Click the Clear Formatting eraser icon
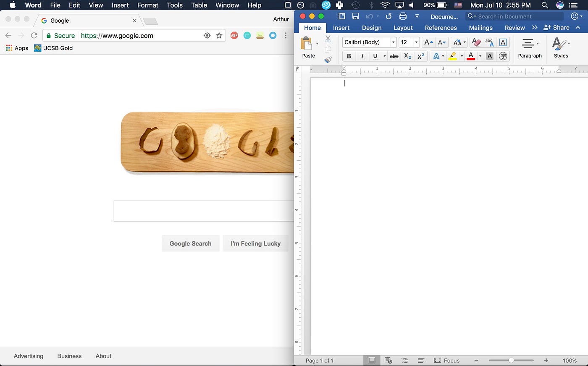Image resolution: width=588 pixels, height=366 pixels. click(476, 42)
